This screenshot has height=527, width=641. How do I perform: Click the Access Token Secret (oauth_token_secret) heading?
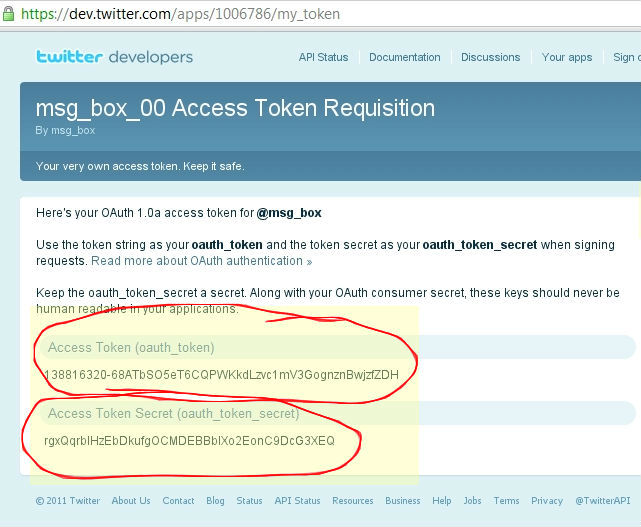174,413
